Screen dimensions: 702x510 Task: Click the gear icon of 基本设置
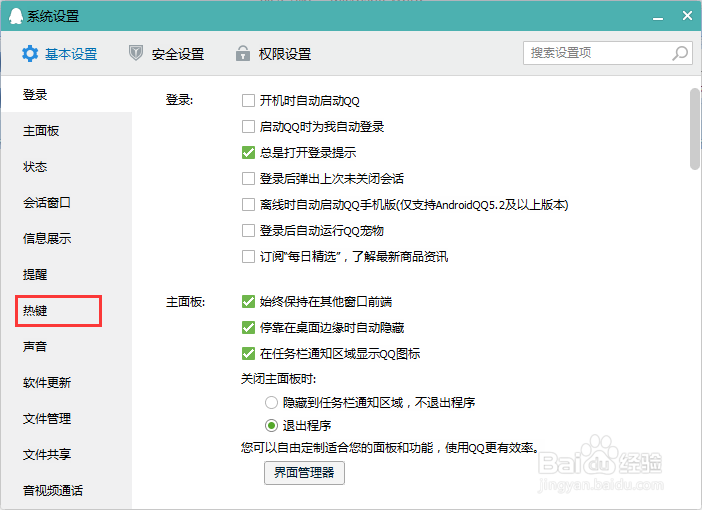point(30,54)
